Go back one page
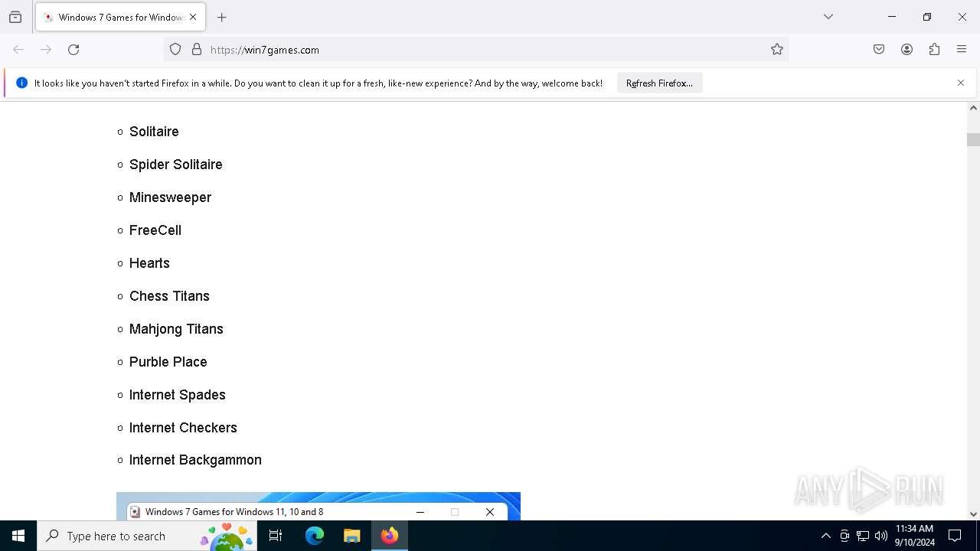Screen dimensions: 980x551 18,50
